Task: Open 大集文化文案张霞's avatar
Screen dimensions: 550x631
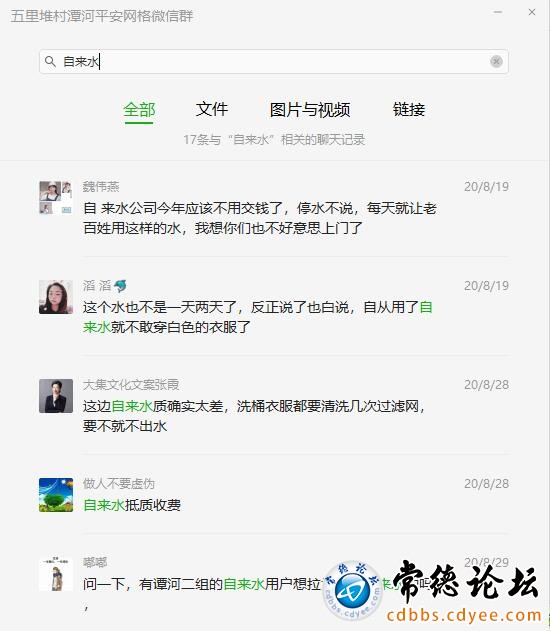Action: 56,396
